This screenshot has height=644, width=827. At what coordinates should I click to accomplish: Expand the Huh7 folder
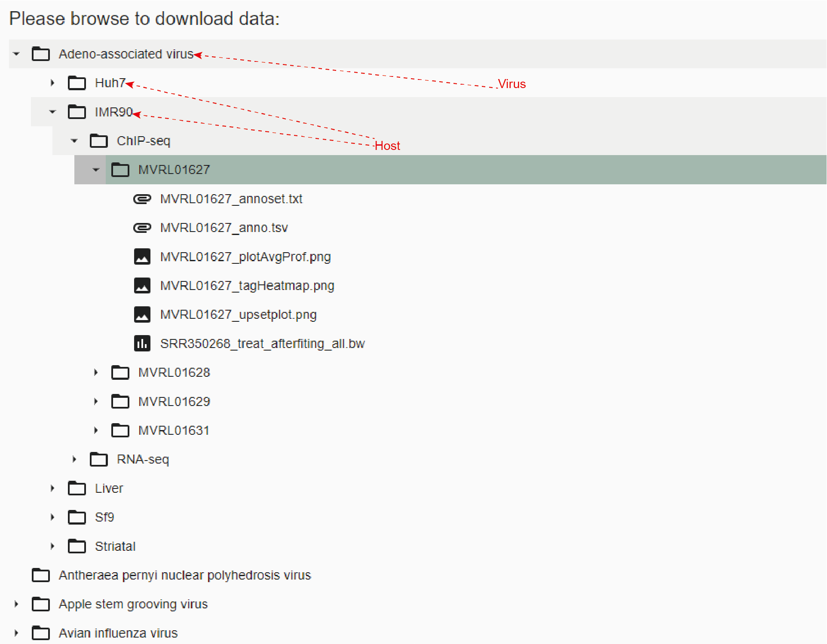click(52, 83)
